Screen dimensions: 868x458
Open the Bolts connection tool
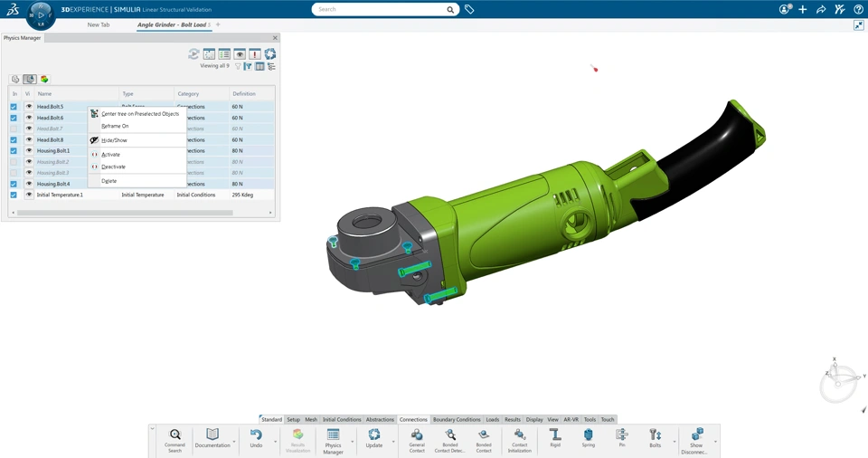click(655, 438)
